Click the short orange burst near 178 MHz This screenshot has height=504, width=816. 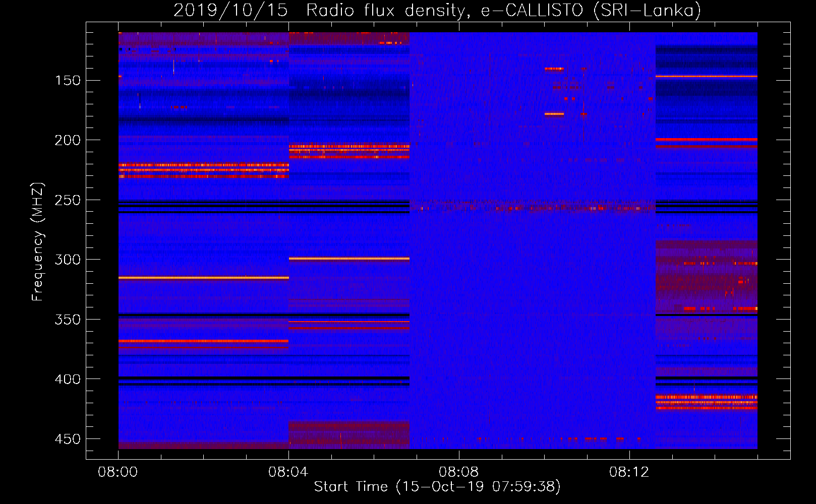pos(554,114)
